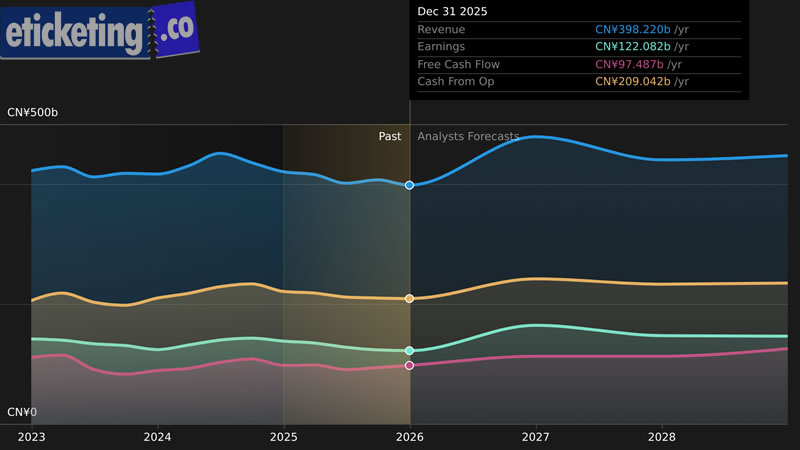Viewport: 800px width, 450px height.
Task: Click the Dec 31 2025 tooltip date
Action: pyautogui.click(x=453, y=12)
